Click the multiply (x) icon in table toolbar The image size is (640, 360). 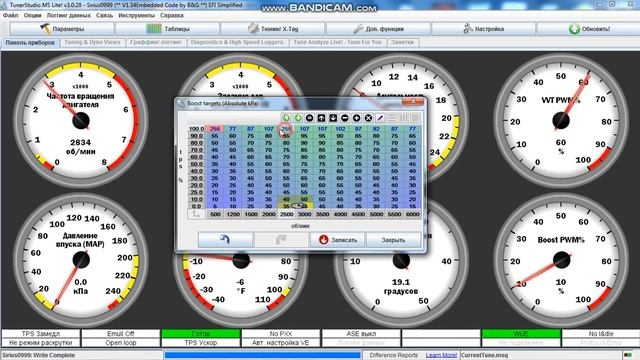point(368,118)
